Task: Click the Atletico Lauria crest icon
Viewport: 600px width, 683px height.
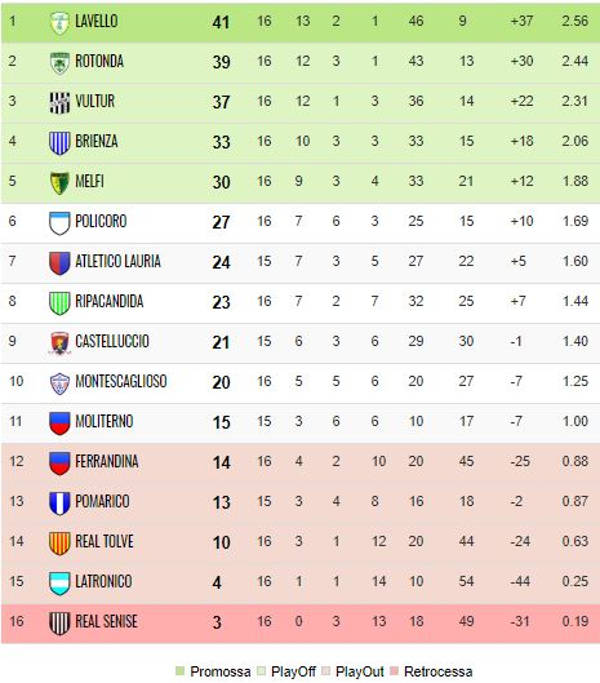Action: pos(60,262)
